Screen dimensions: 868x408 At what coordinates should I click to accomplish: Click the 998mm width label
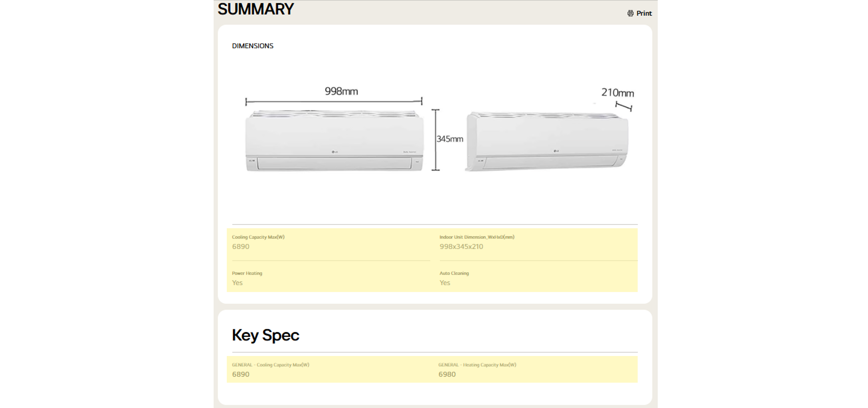point(341,91)
